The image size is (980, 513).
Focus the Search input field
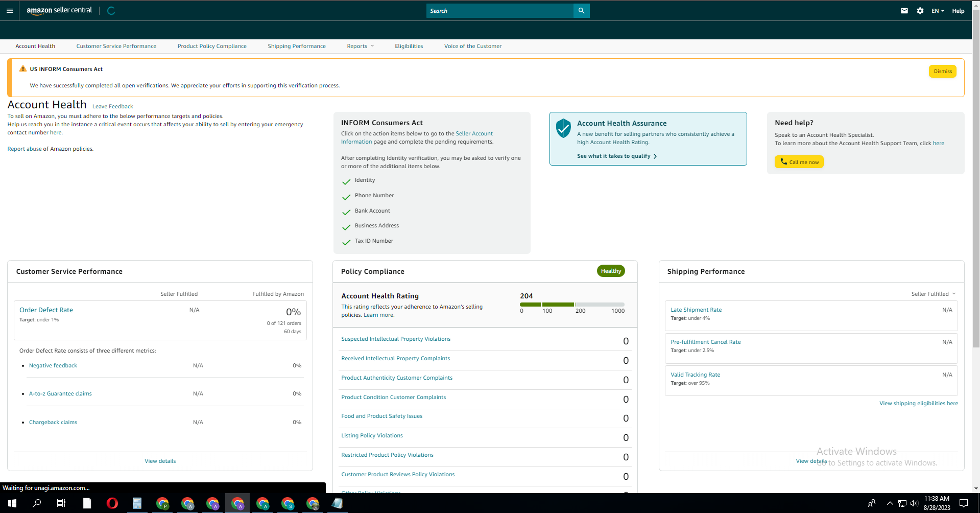(500, 11)
